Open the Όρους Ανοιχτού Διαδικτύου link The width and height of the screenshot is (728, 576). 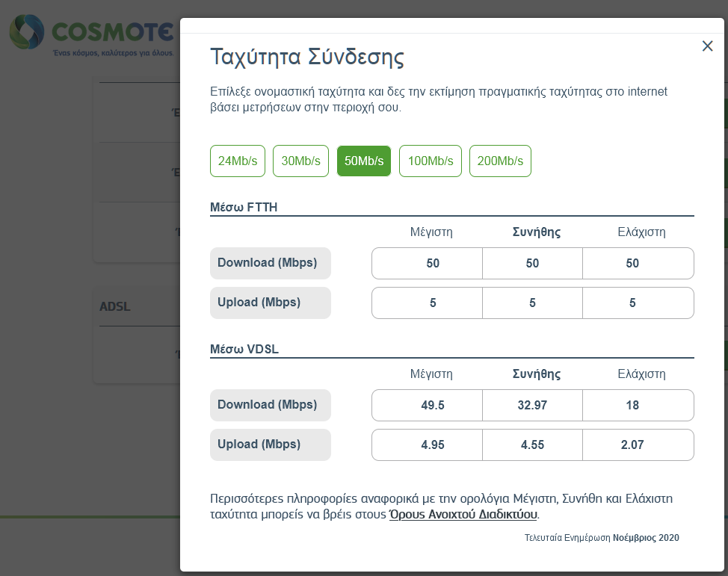click(x=463, y=514)
